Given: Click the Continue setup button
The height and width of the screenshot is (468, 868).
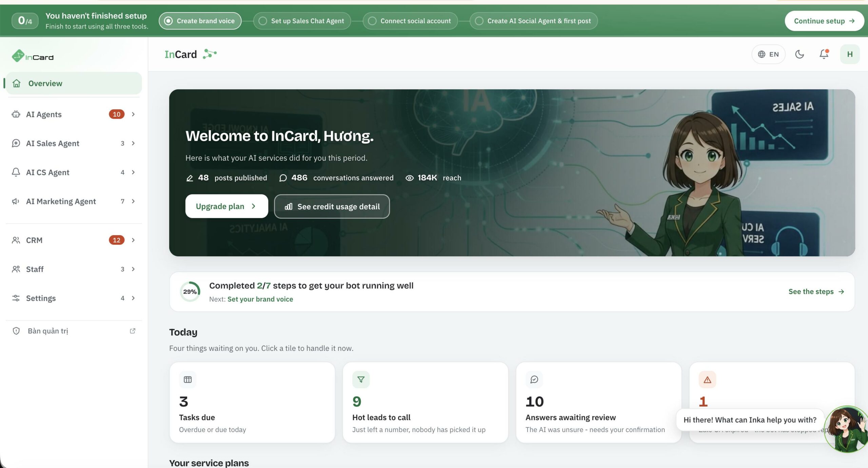Looking at the screenshot, I should tap(824, 21).
